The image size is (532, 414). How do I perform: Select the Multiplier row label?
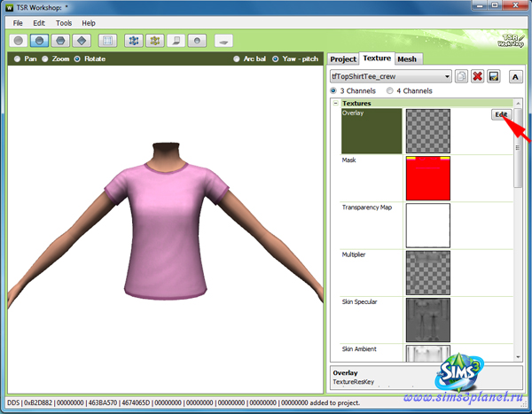coord(354,254)
